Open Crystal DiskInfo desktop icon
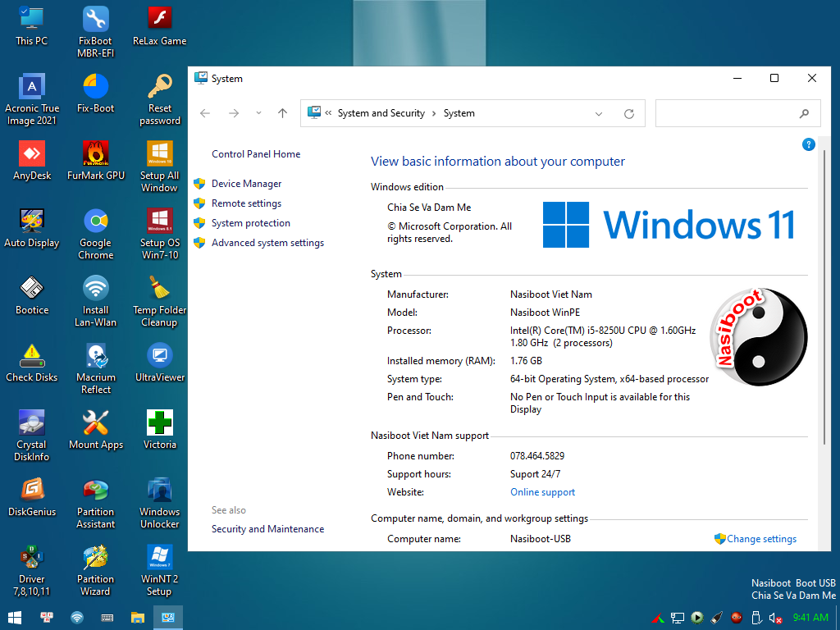This screenshot has width=840, height=630. (x=32, y=423)
